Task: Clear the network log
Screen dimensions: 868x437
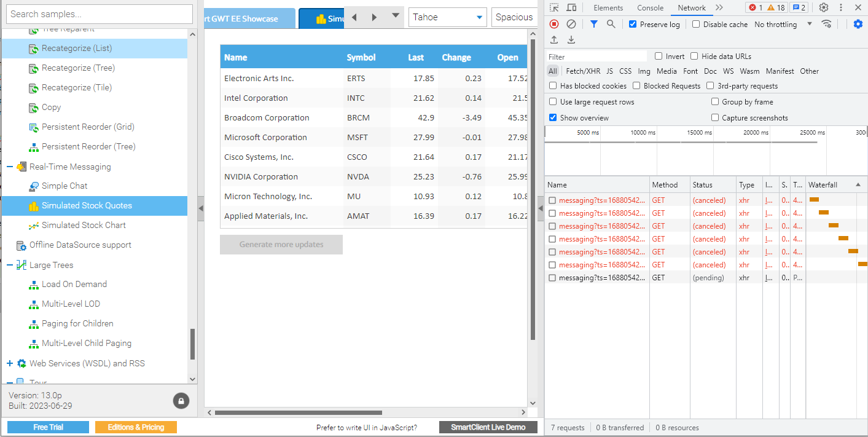Action: 571,24
